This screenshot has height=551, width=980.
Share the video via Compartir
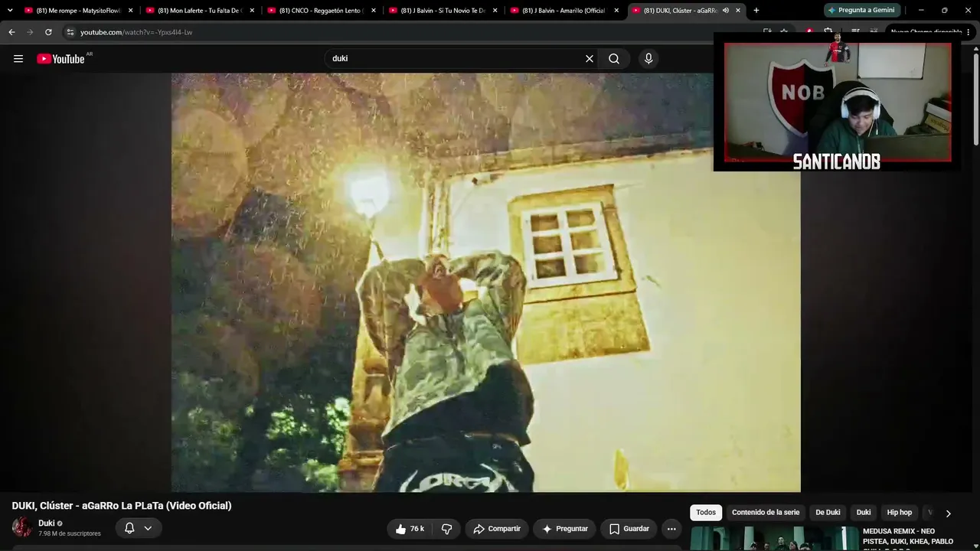[x=497, y=529]
